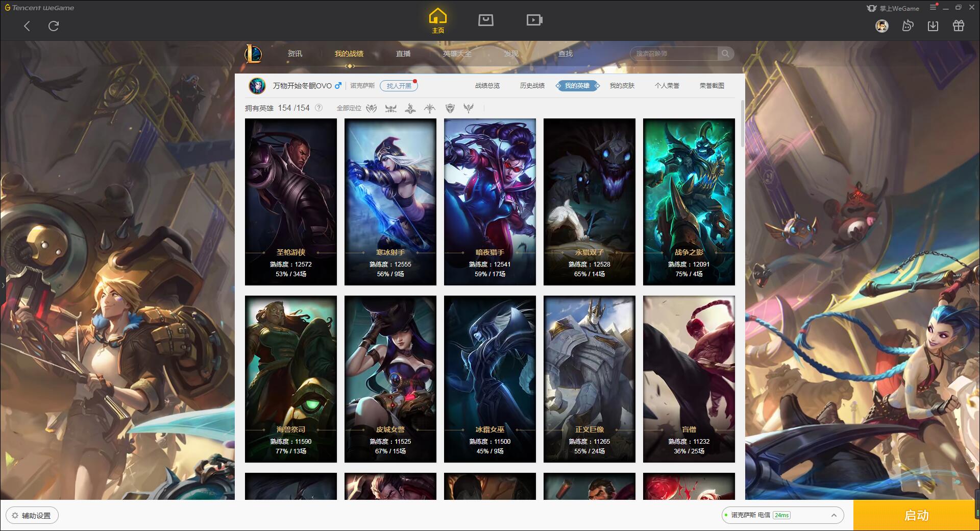The image size is (980, 531).
Task: Switch to the 查找 tab
Action: tap(566, 54)
